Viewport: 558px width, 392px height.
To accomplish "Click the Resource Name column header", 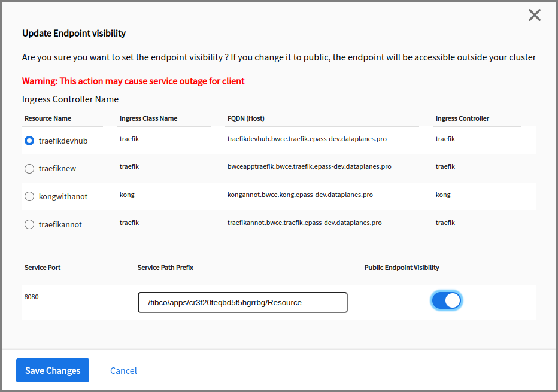I will pos(48,118).
